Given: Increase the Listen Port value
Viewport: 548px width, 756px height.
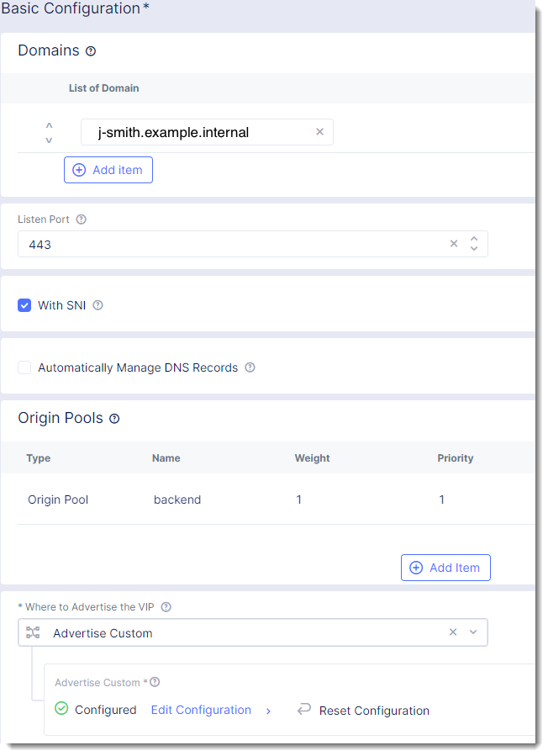Looking at the screenshot, I should [x=474, y=239].
